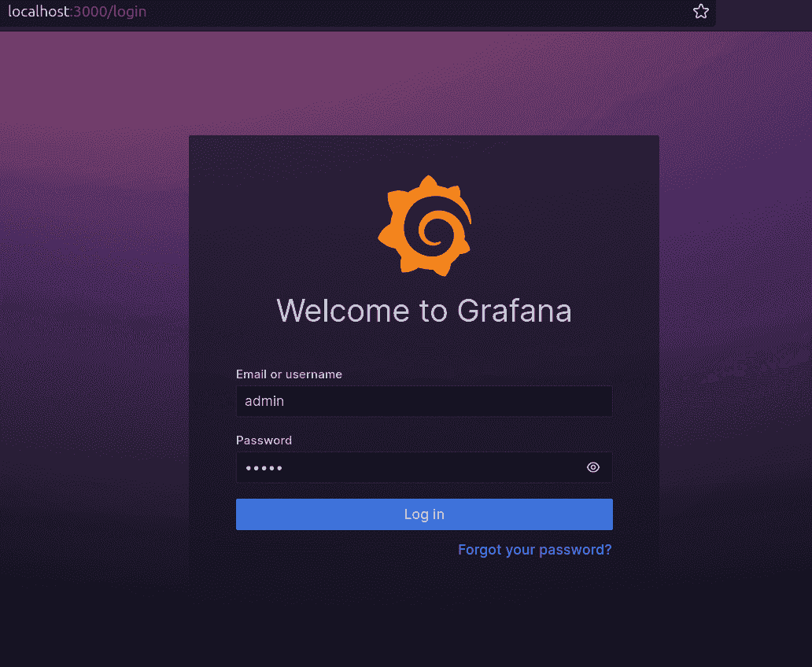812x667 pixels.
Task: Click the bookmark star icon in address bar
Action: tap(700, 11)
